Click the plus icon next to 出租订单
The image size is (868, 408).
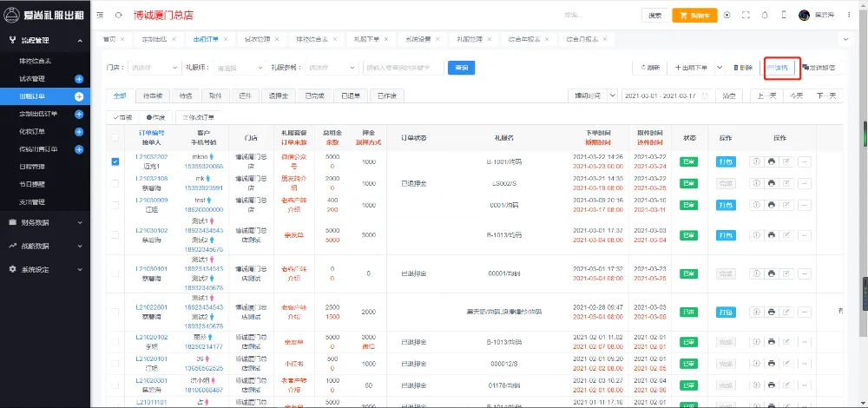79,95
